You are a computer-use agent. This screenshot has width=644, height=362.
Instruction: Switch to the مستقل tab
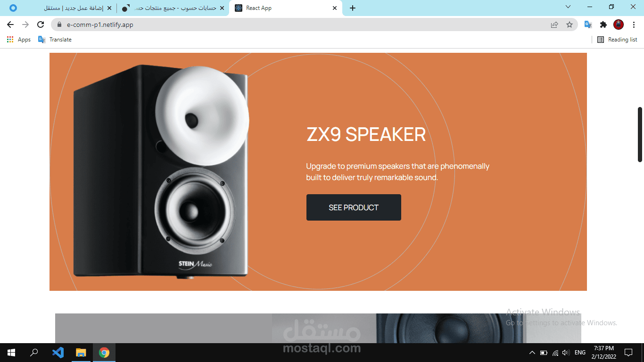click(x=59, y=8)
